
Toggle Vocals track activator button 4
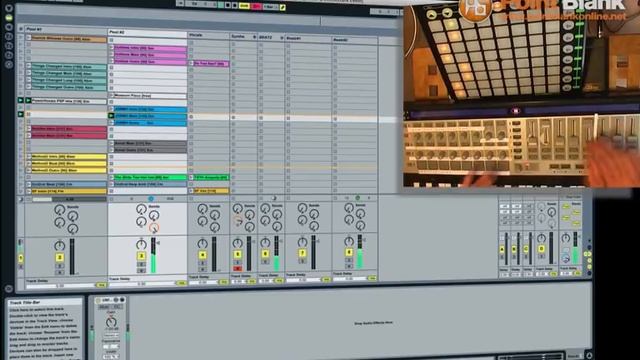pyautogui.click(x=202, y=255)
